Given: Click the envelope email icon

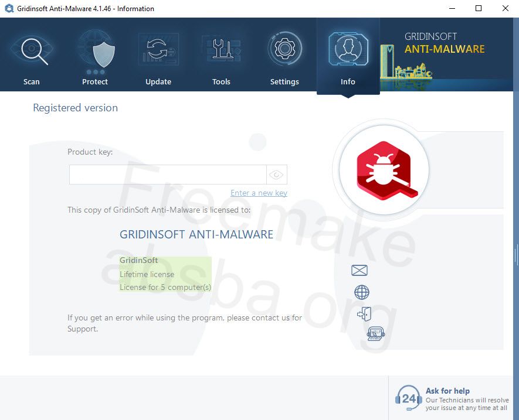Looking at the screenshot, I should pos(359,270).
